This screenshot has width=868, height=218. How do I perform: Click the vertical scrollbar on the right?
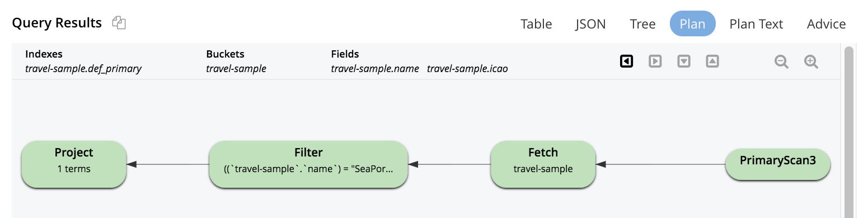(x=848, y=132)
